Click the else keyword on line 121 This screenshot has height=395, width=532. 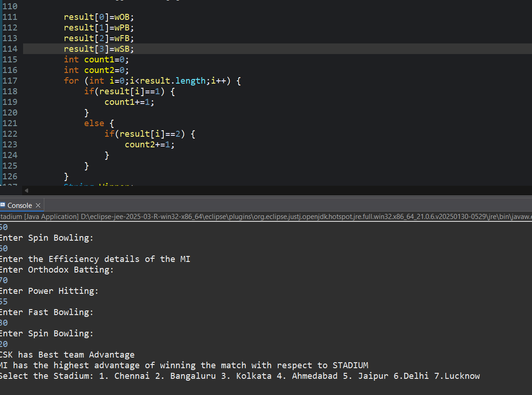tap(94, 123)
